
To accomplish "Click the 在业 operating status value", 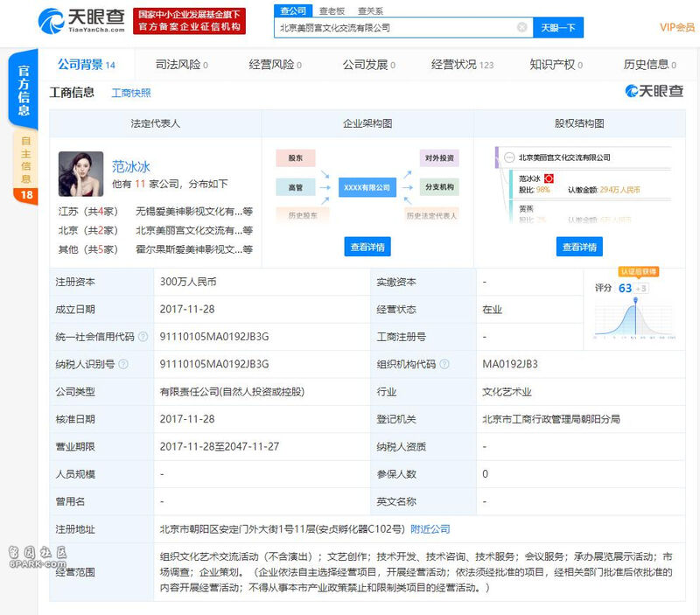I will [x=493, y=310].
